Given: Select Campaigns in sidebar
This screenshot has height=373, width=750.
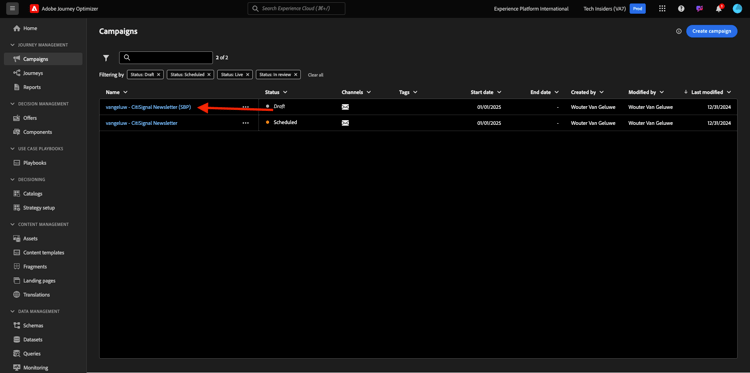Looking at the screenshot, I should click(x=43, y=59).
